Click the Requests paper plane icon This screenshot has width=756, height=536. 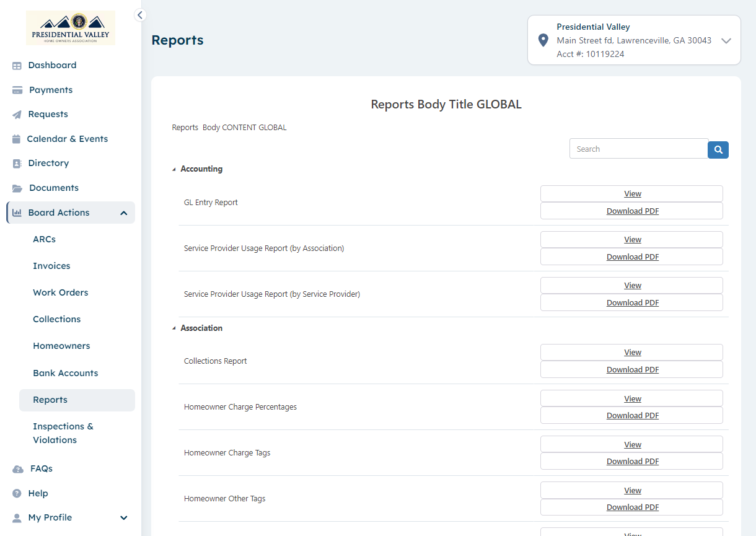[17, 115]
